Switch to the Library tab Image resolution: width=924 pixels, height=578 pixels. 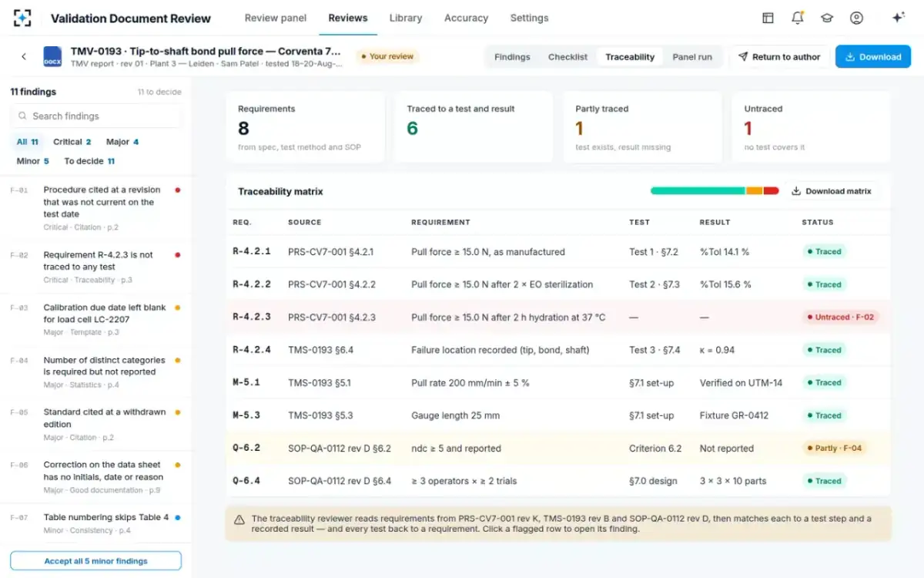pyautogui.click(x=406, y=18)
